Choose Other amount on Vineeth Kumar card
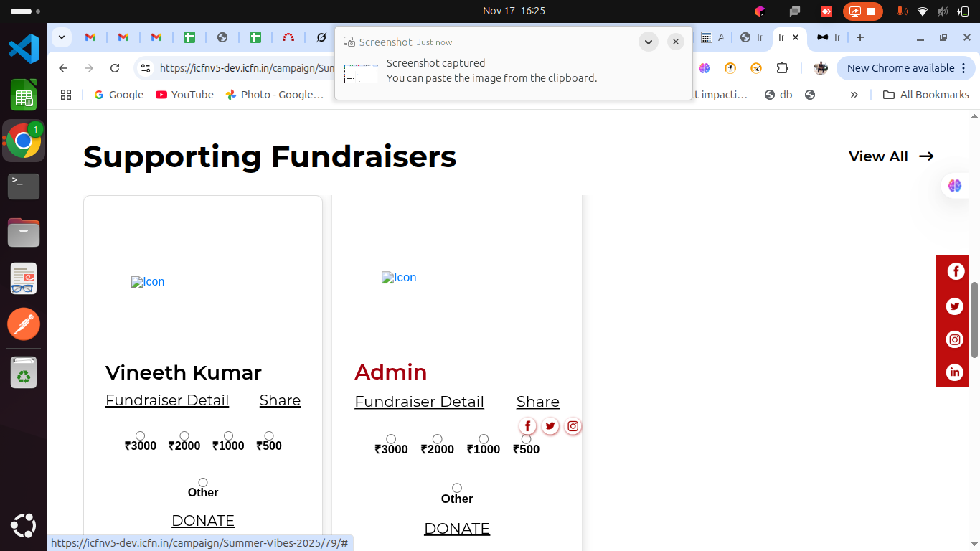Viewport: 980px width, 551px height. tap(203, 483)
